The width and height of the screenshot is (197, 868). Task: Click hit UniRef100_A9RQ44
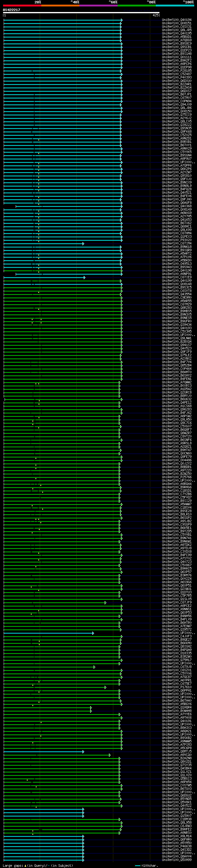pos(177,484)
